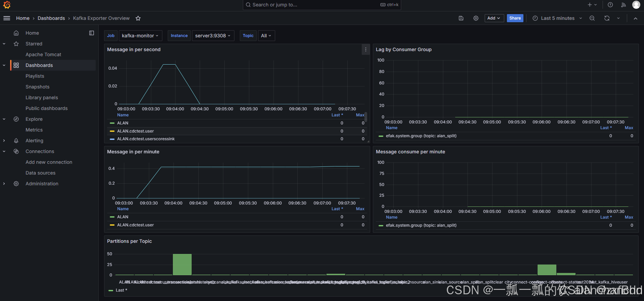The image size is (644, 301).
Task: Open the Apache Tomcat starred dashboard
Action: point(43,54)
